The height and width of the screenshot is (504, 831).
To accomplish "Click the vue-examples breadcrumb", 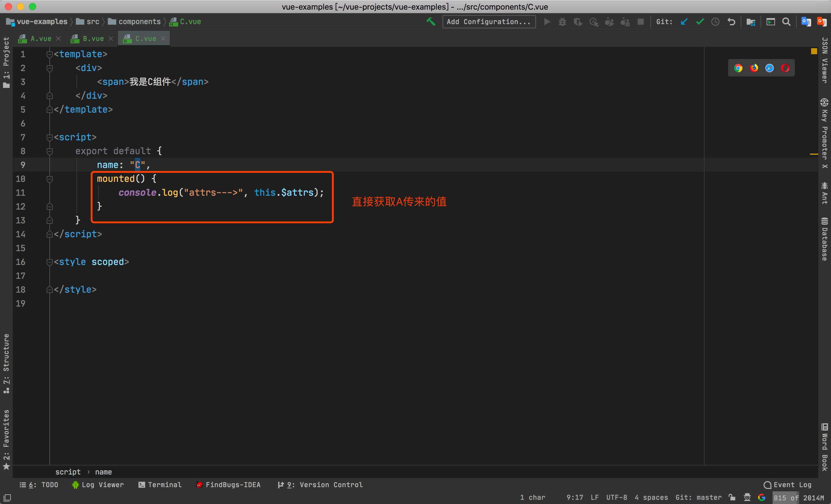I will pos(37,22).
